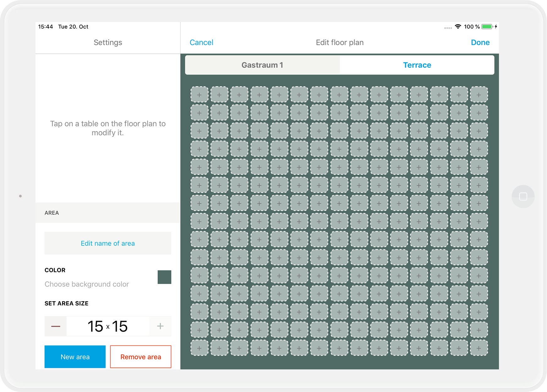Add table in second row, last column cell
The width and height of the screenshot is (547, 392).
[x=479, y=113]
